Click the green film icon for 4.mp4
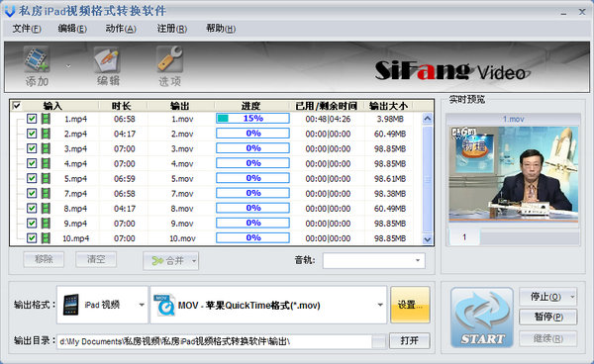Screen dimensions: 594x364 (46, 163)
